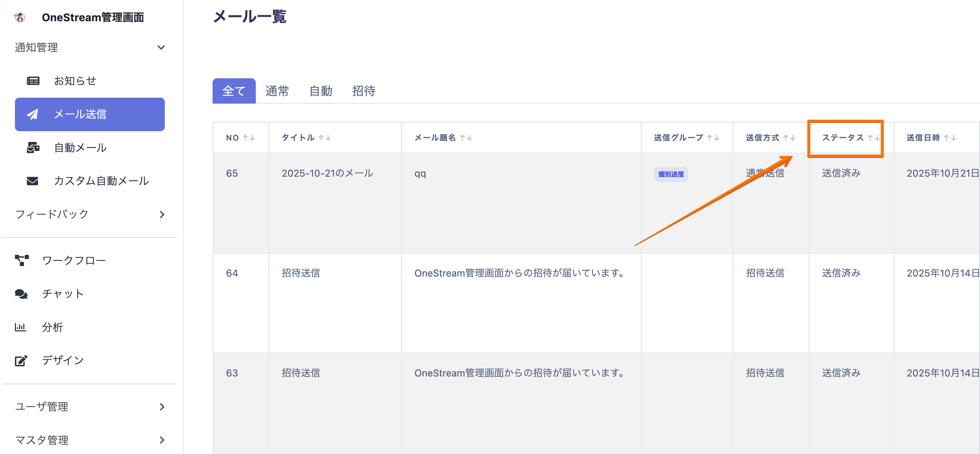The height and width of the screenshot is (454, 980).
Task: Click the チャット speech bubbles icon
Action: click(x=21, y=294)
